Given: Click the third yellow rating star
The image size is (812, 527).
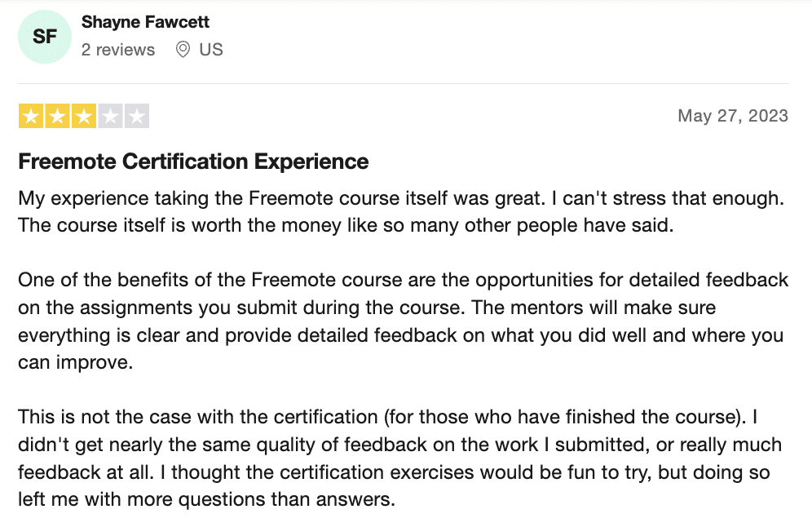Looking at the screenshot, I should [84, 116].
